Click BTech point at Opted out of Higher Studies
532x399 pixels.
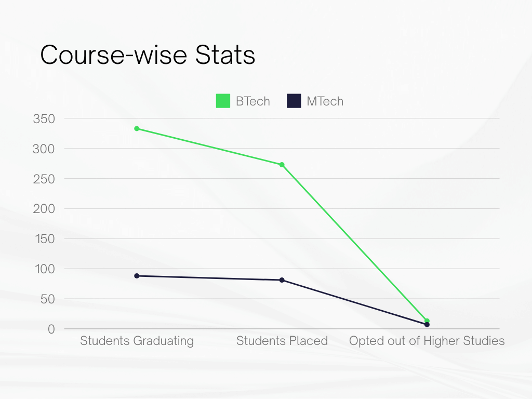click(x=427, y=321)
